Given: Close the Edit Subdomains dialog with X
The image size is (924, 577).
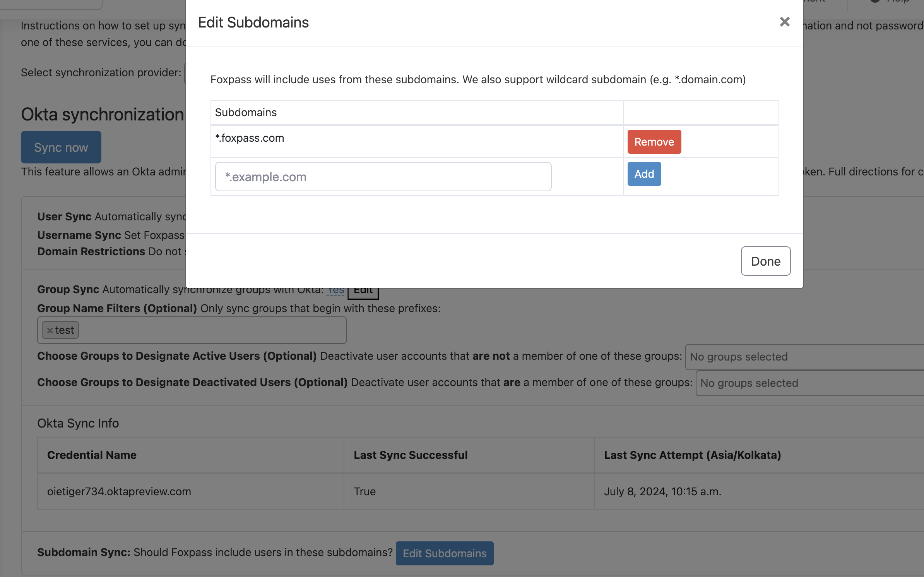Looking at the screenshot, I should [x=784, y=22].
